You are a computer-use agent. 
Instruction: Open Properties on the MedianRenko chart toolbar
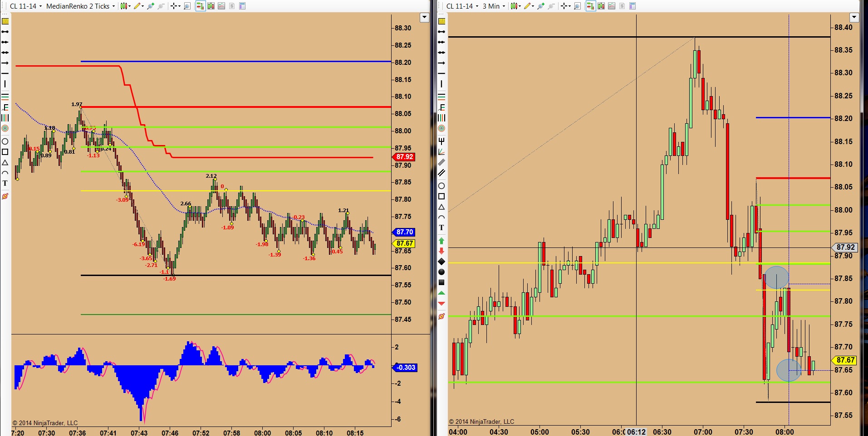(x=242, y=6)
